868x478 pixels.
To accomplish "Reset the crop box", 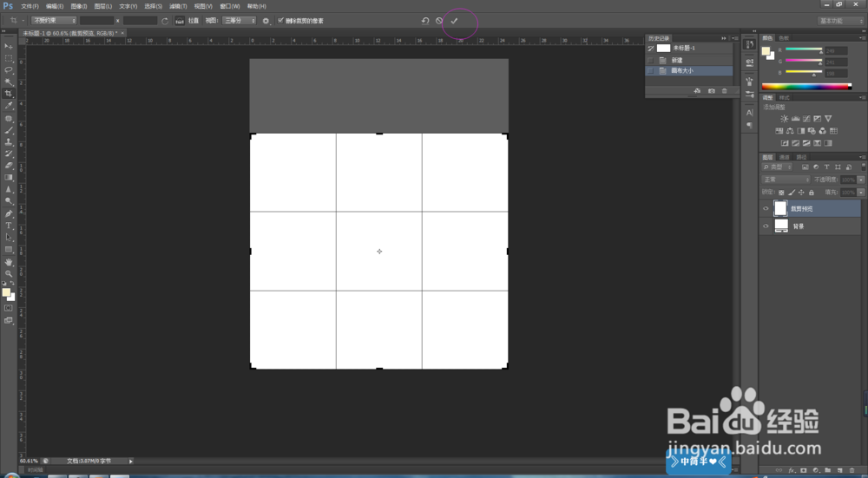I will pyautogui.click(x=425, y=21).
